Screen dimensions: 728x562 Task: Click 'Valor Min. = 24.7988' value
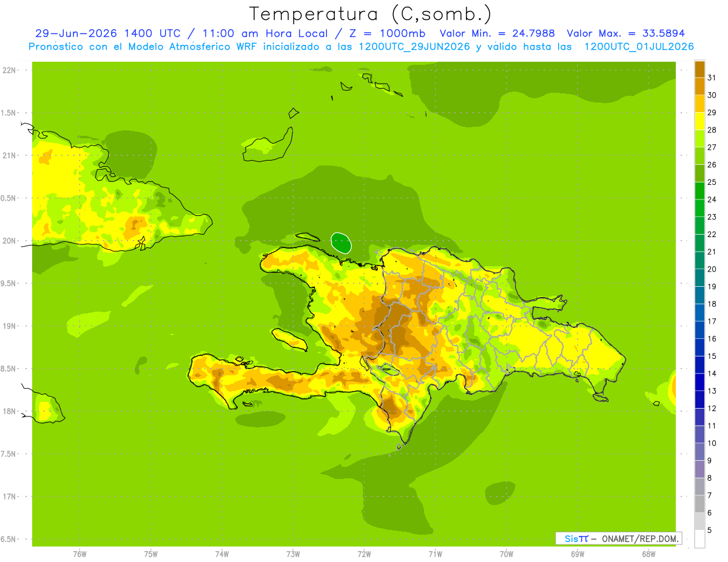coord(497,33)
